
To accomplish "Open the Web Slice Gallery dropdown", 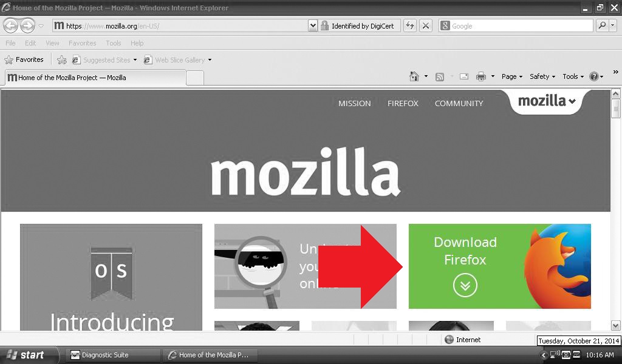I will (x=210, y=60).
